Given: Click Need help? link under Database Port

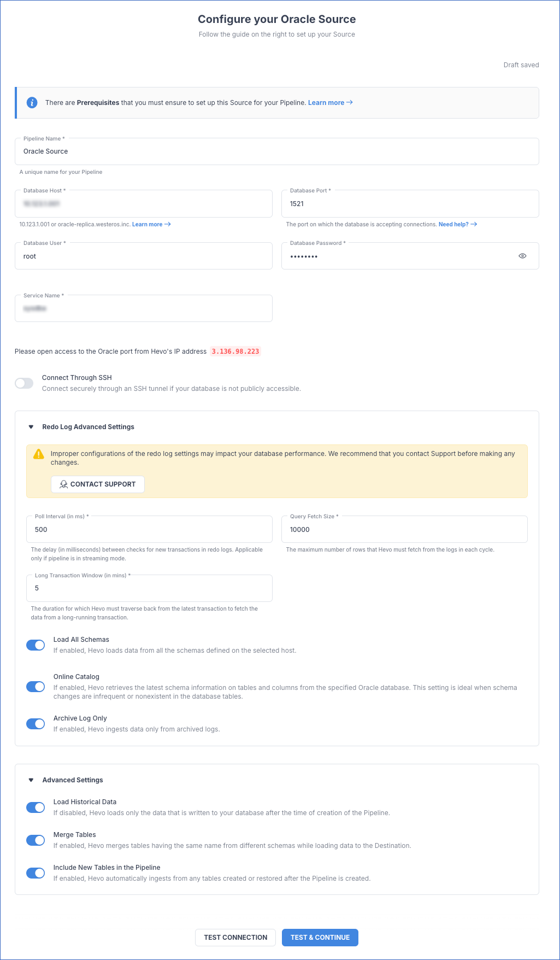Looking at the screenshot, I should coord(458,224).
